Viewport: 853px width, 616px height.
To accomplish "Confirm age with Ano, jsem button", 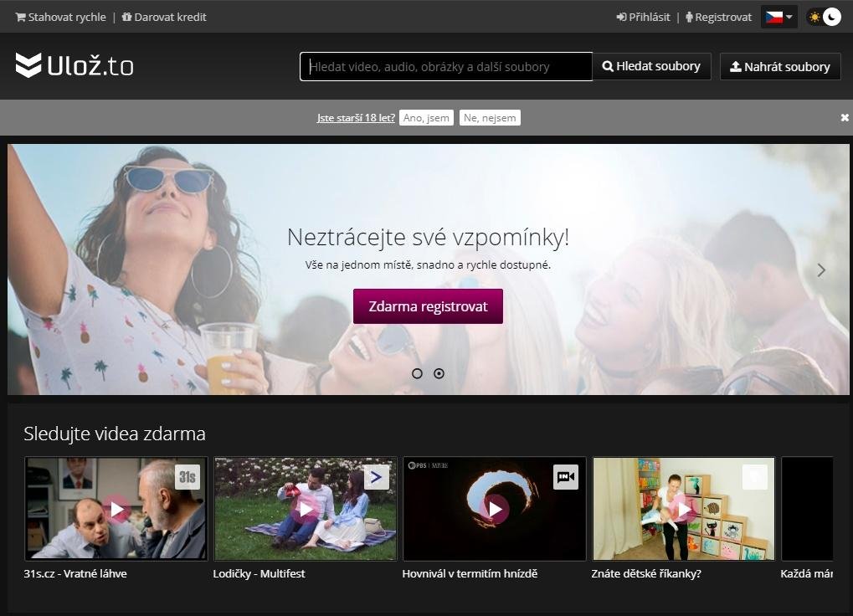I will pyautogui.click(x=426, y=118).
